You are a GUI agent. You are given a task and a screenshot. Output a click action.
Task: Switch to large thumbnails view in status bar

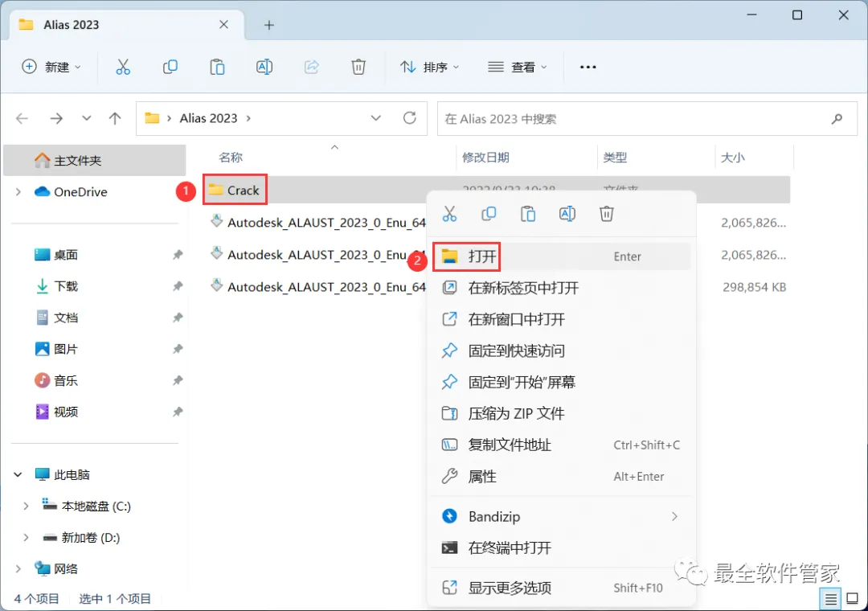click(x=853, y=599)
